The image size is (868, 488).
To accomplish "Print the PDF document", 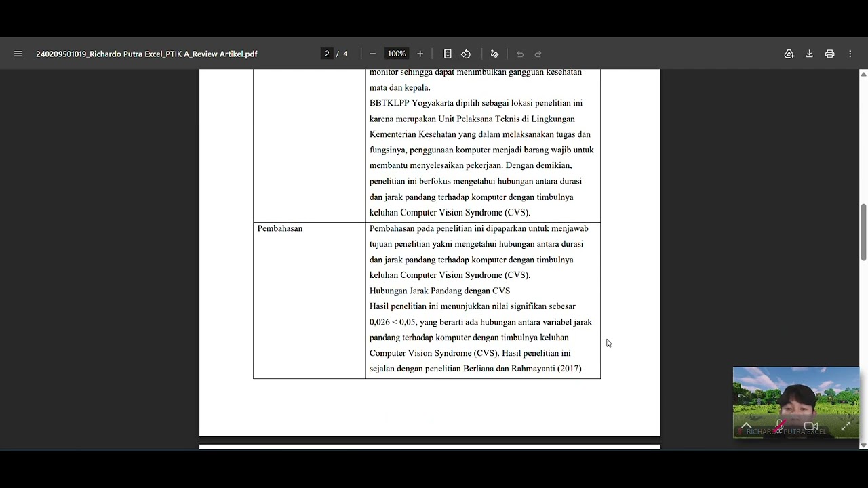I will (829, 54).
